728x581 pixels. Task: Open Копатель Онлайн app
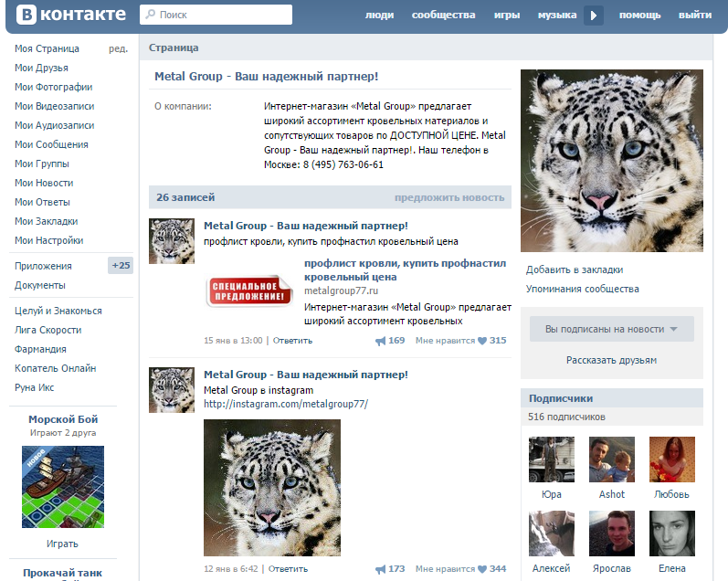pyautogui.click(x=55, y=368)
